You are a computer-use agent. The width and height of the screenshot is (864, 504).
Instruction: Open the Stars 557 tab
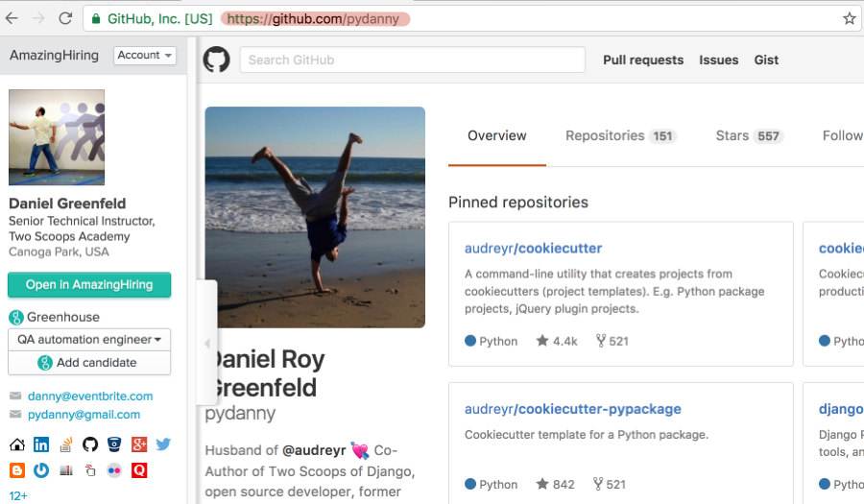point(750,135)
